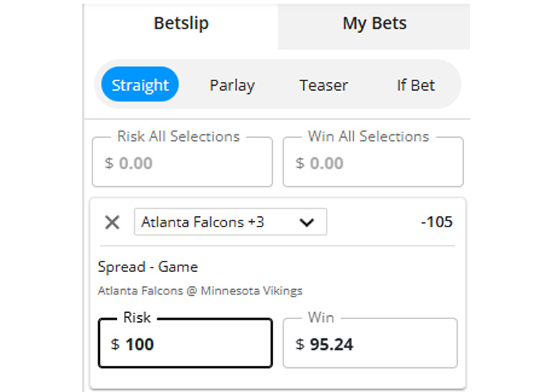Click the Spread - Game label
The width and height of the screenshot is (552, 392).
tap(148, 267)
